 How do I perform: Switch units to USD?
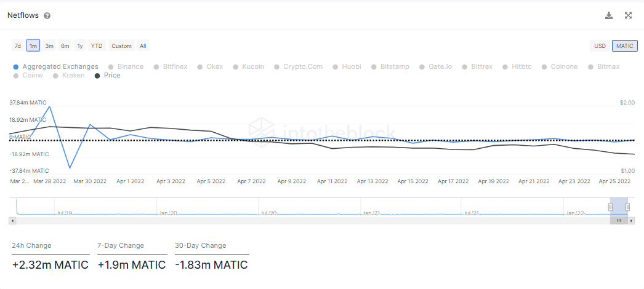coord(600,46)
